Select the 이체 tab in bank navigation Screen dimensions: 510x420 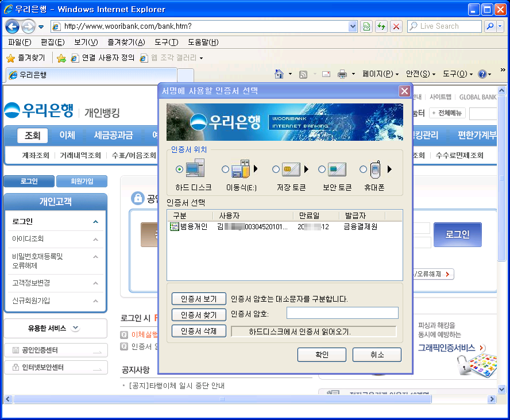67,135
